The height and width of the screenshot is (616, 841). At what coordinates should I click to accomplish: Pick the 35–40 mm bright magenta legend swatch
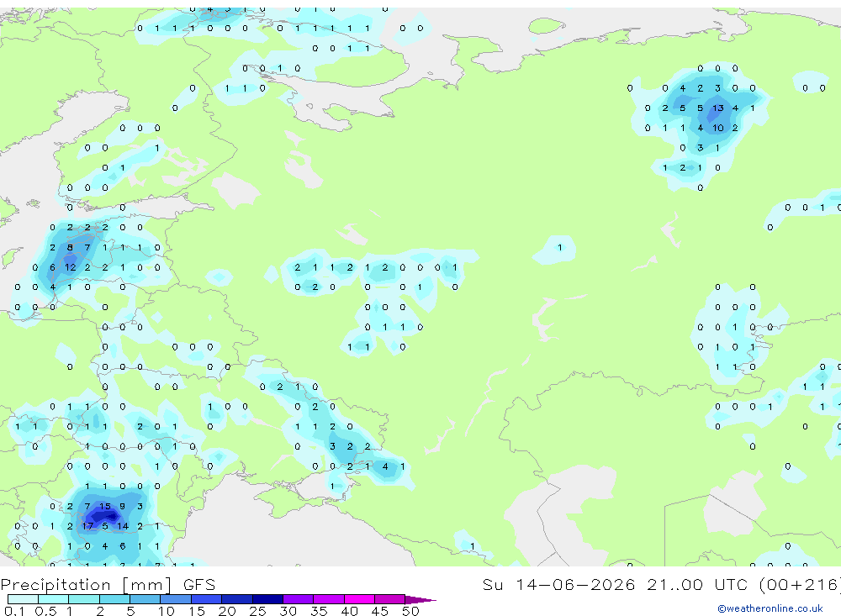coord(329,599)
